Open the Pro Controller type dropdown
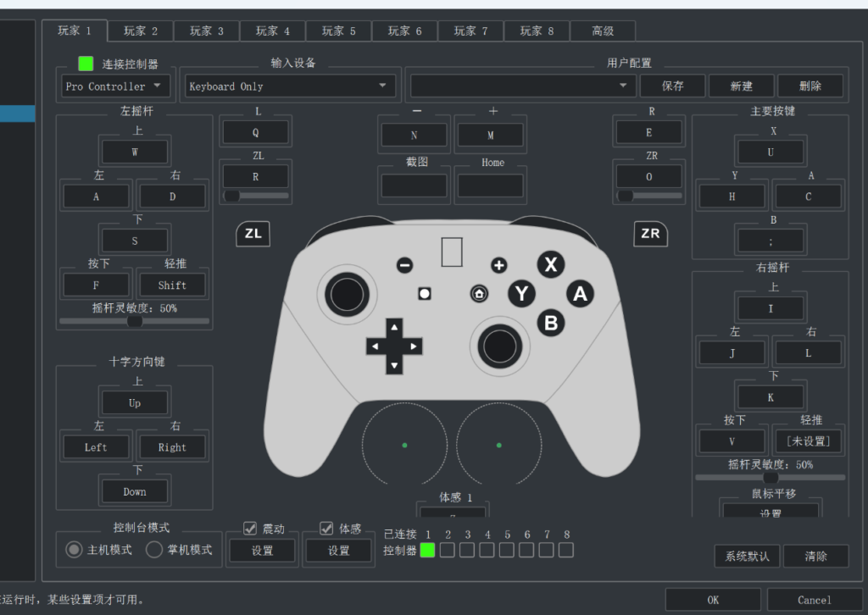Screen dimensions: 868x615 click(x=116, y=86)
